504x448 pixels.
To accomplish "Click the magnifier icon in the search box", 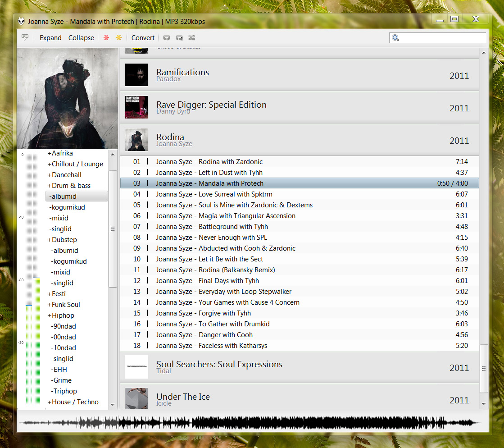I will [395, 38].
